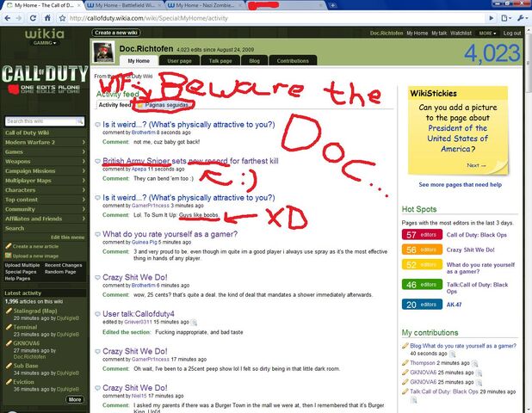The height and width of the screenshot is (413, 532).
Task: Click Next on WikiStickies note
Action: (476, 165)
